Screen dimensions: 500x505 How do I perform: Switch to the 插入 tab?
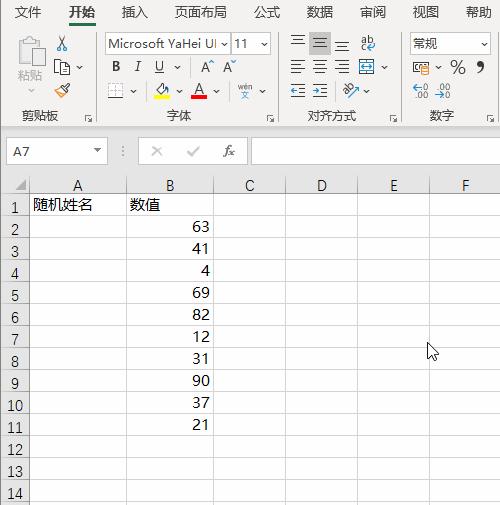134,12
